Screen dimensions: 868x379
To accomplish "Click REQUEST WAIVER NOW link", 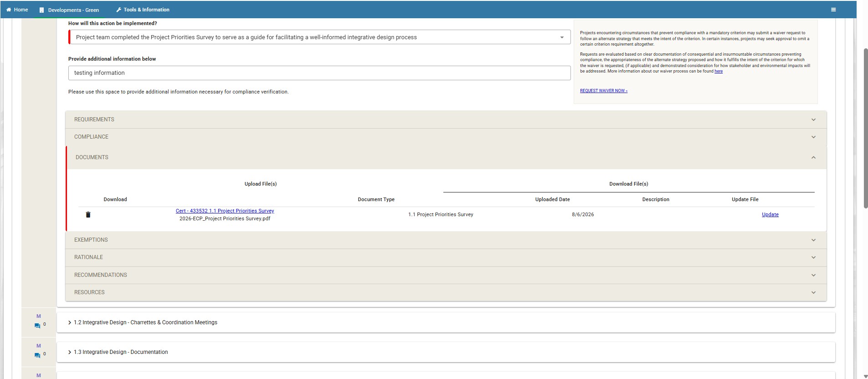I will [x=604, y=91].
